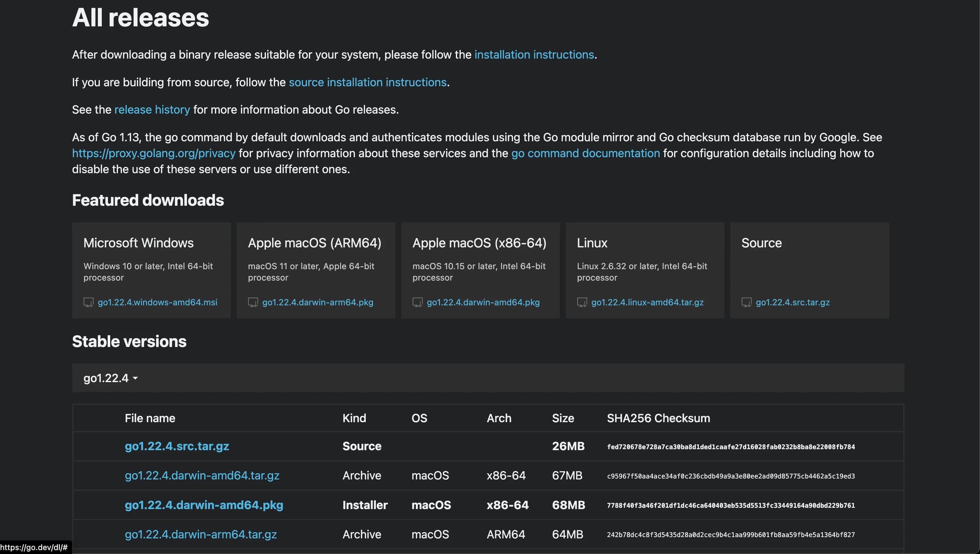980x554 pixels.
Task: Click download icon beside darwin-amd64.pkg
Action: pyautogui.click(x=417, y=302)
